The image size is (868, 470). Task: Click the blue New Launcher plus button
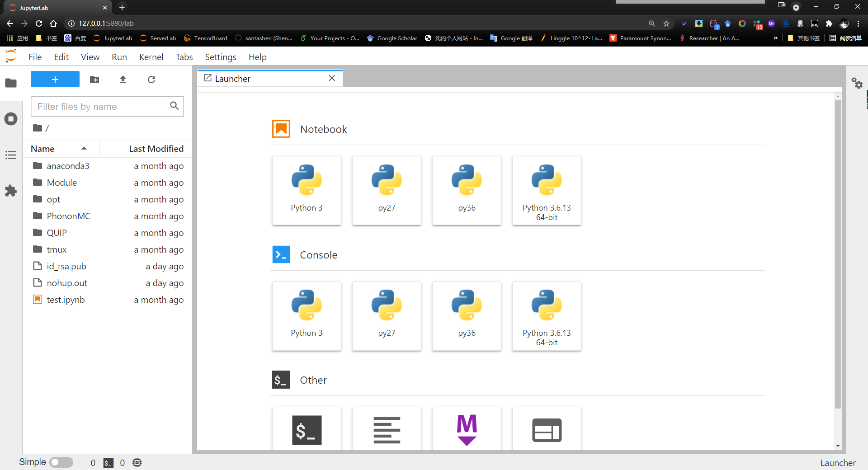pyautogui.click(x=55, y=79)
